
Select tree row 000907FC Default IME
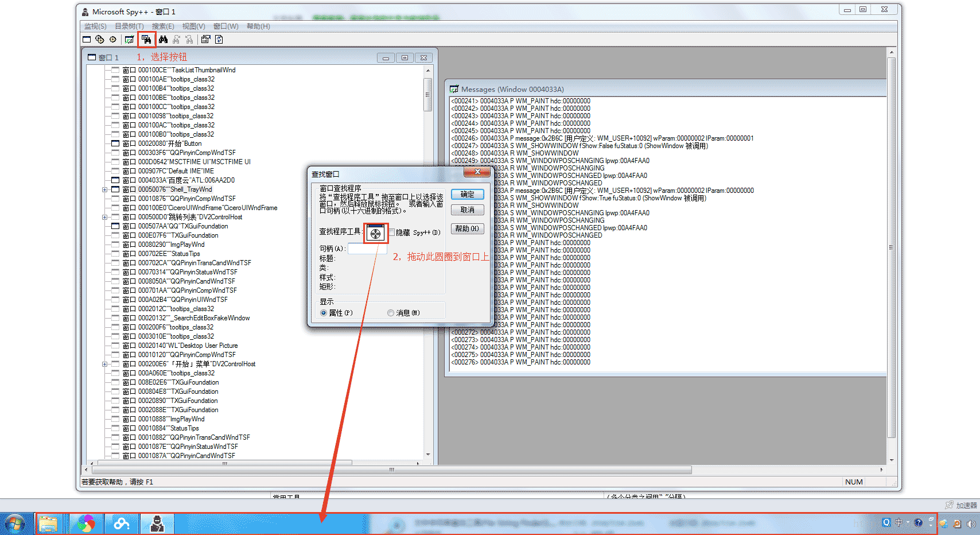point(168,171)
